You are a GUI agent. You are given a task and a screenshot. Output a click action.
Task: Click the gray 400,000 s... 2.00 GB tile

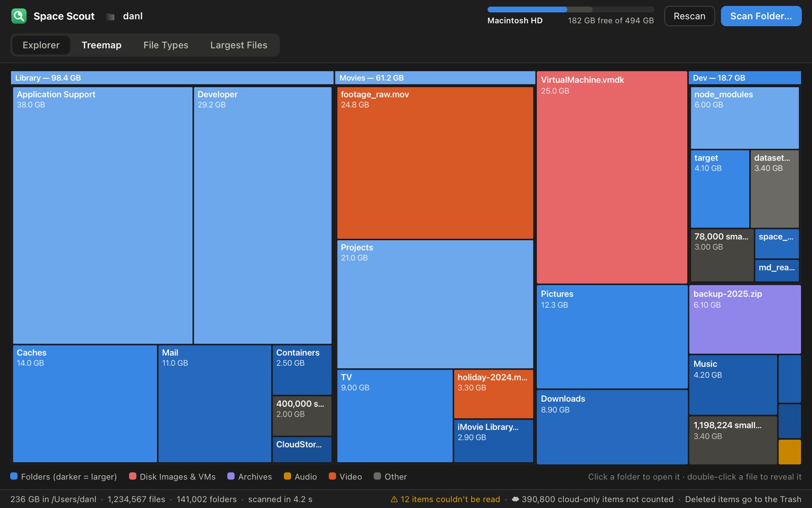click(302, 416)
